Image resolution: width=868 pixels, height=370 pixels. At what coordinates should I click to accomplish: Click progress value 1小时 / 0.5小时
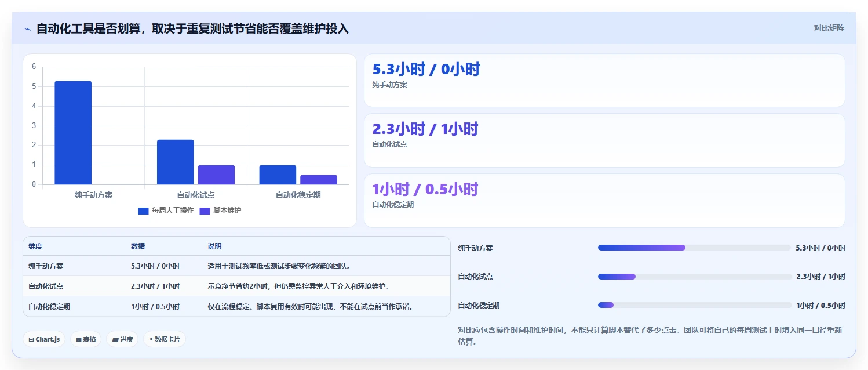pos(820,306)
